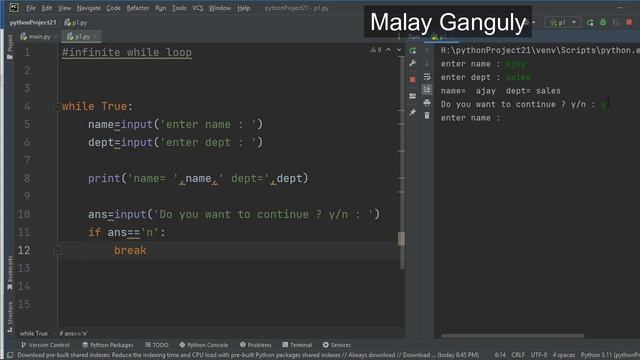Open the Tools menu
Viewport: 640px width, 360px height.
point(179,8)
